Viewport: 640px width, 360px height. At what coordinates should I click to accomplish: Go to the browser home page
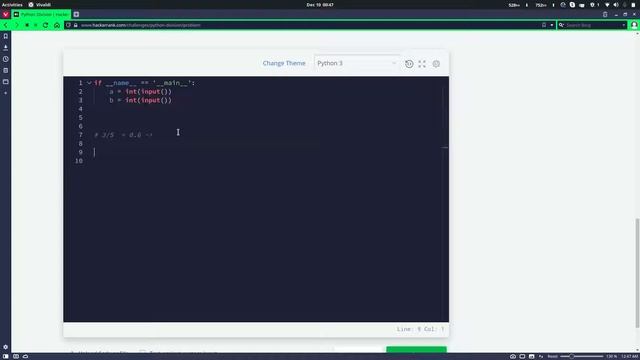[x=57, y=25]
